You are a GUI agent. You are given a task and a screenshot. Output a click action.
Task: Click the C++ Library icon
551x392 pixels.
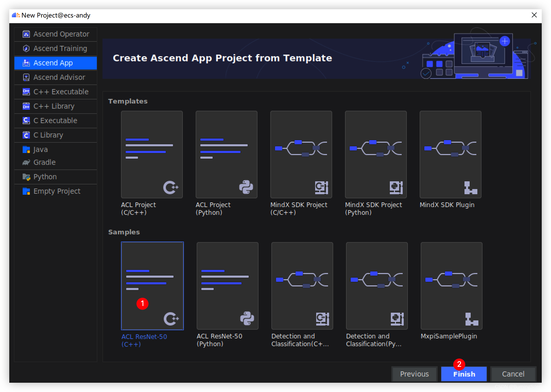26,106
